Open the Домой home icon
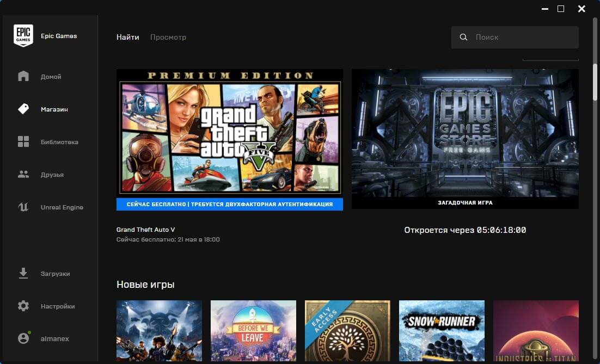Screen dimensions: 600x364 pyautogui.click(x=23, y=76)
